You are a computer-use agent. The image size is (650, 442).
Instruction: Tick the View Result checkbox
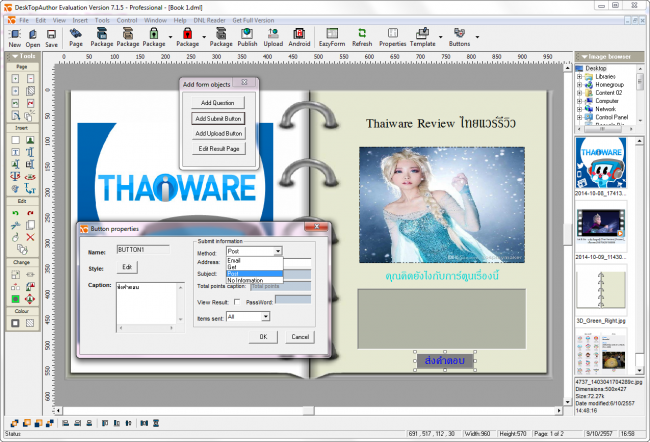coord(236,301)
